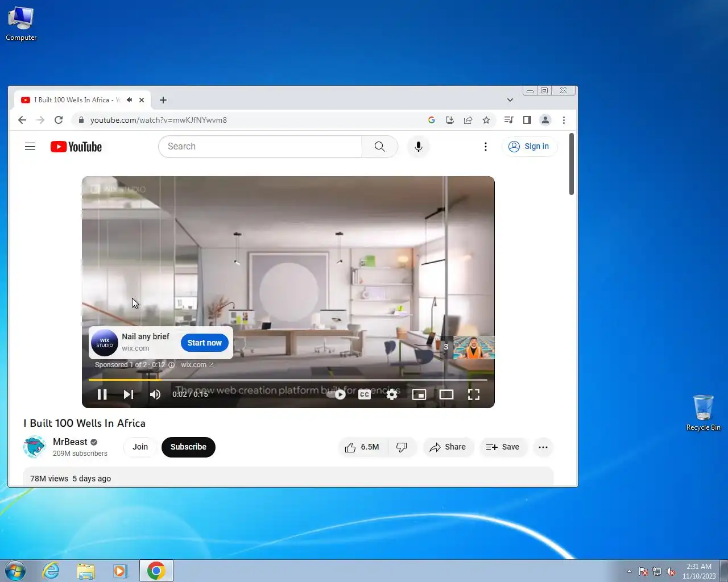The height and width of the screenshot is (582, 728).
Task: Share the video
Action: tap(448, 447)
